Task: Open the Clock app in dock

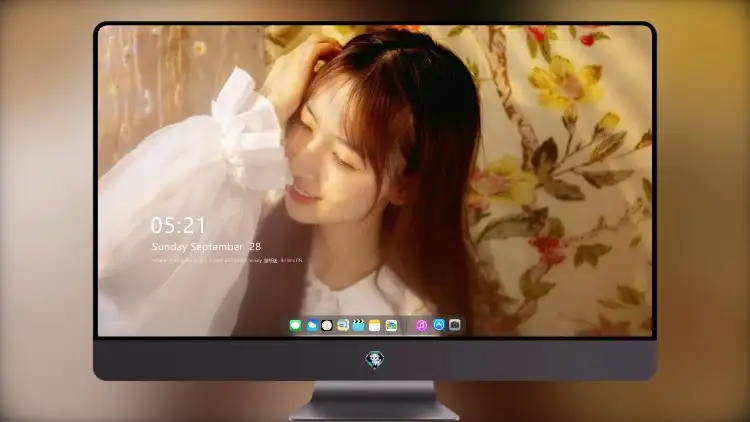Action: pos(327,326)
